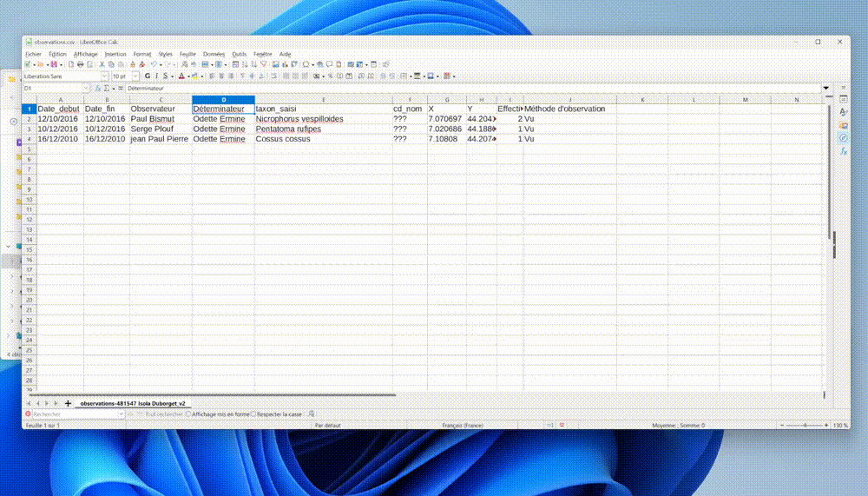Open the Outils menu
The width and height of the screenshot is (868, 496).
[x=240, y=55]
